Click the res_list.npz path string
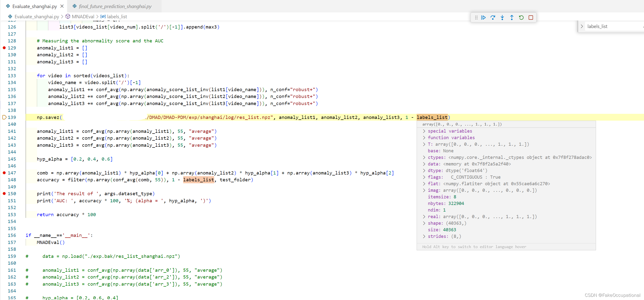Viewport: 644px width, 300px height. [210, 117]
